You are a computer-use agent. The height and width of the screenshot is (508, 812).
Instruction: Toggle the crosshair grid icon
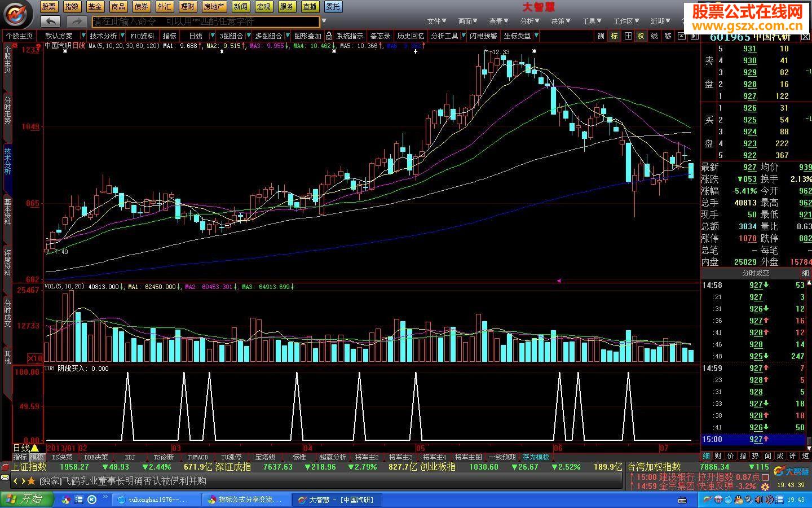coord(628,36)
